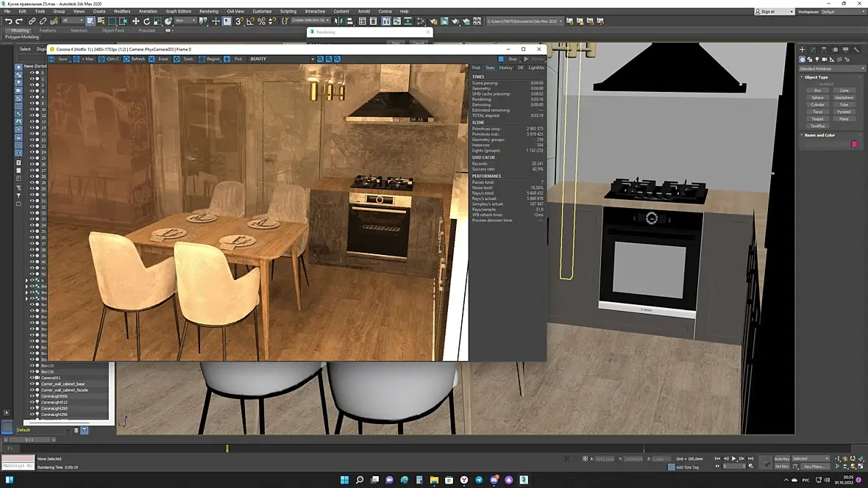Click the Refresh icon in Corona frame buffer

coord(127,59)
